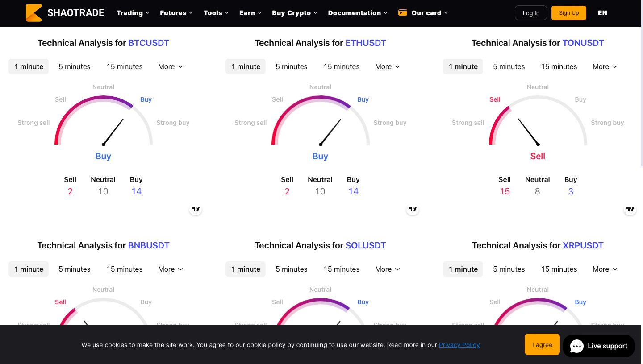
Task: Click the Log In button
Action: tap(531, 13)
